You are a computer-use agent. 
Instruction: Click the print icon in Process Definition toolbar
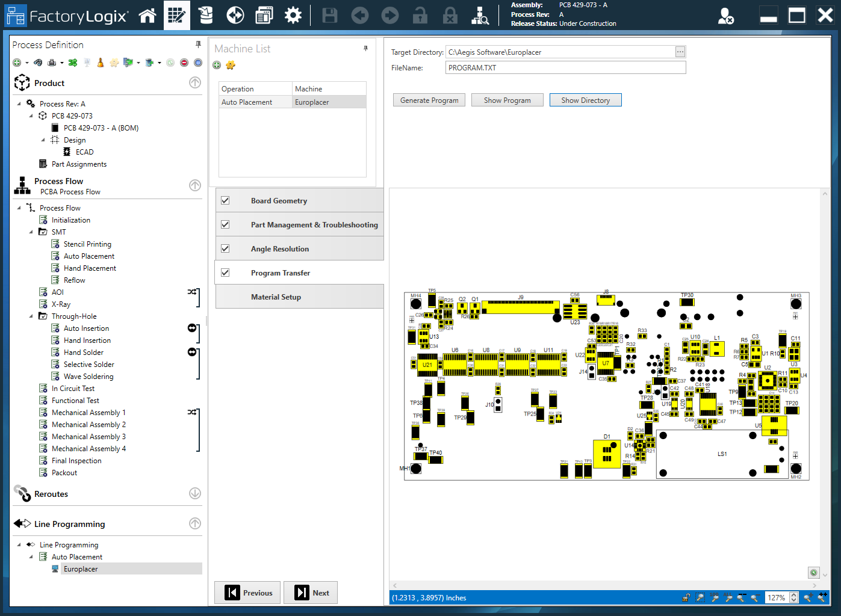52,63
